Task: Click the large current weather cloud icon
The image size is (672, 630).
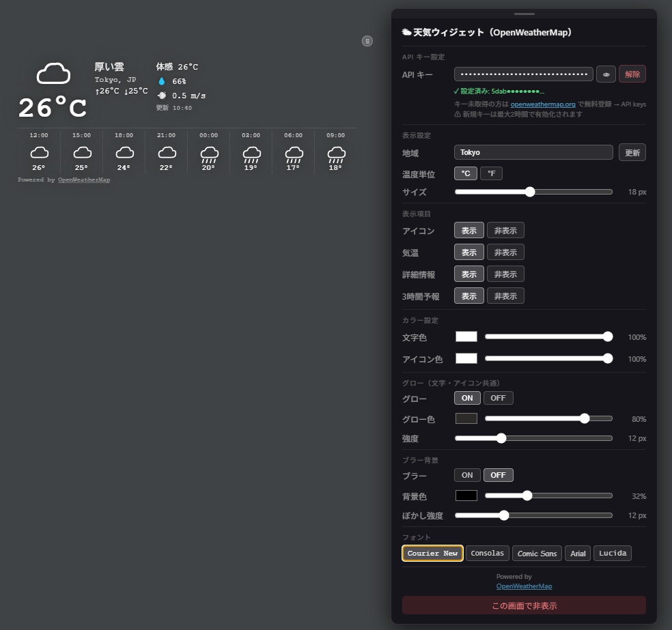Action: click(53, 73)
